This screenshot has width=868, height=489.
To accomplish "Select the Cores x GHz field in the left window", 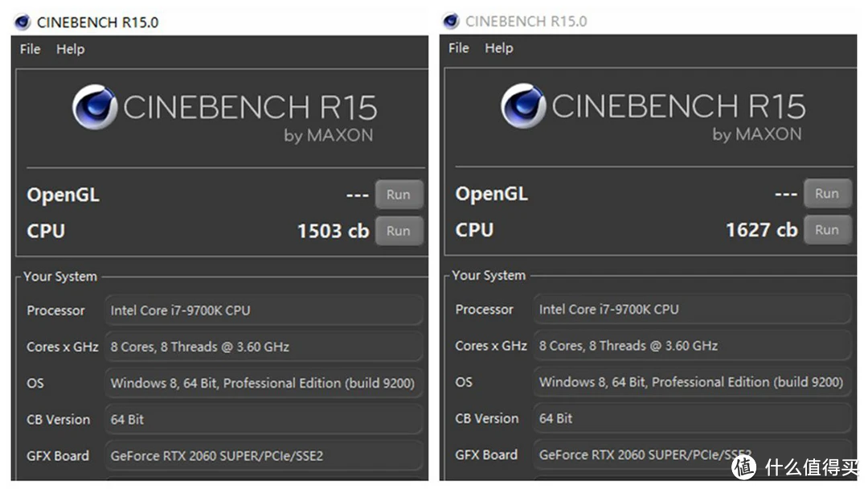I will (x=264, y=347).
